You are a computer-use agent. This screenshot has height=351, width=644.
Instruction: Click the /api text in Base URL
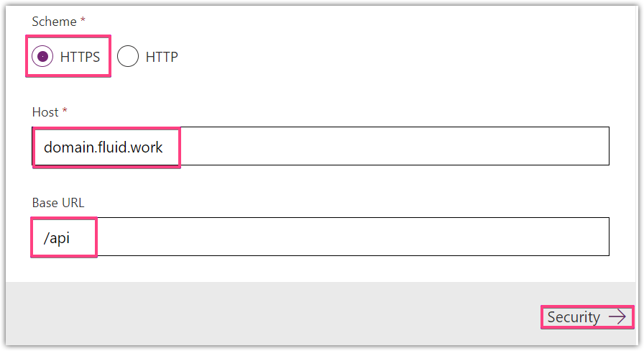pyautogui.click(x=57, y=238)
